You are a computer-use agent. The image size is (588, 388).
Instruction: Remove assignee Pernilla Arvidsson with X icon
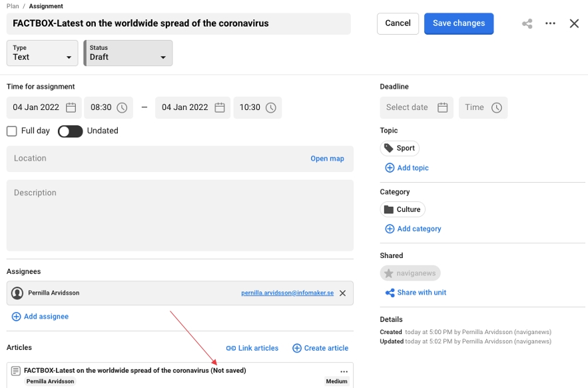(x=342, y=293)
